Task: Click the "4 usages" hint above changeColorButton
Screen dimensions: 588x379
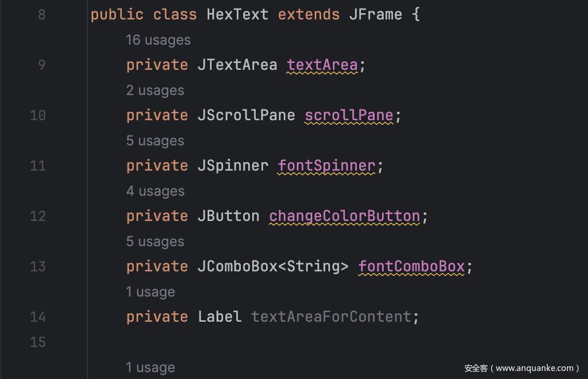Action: [x=155, y=191]
